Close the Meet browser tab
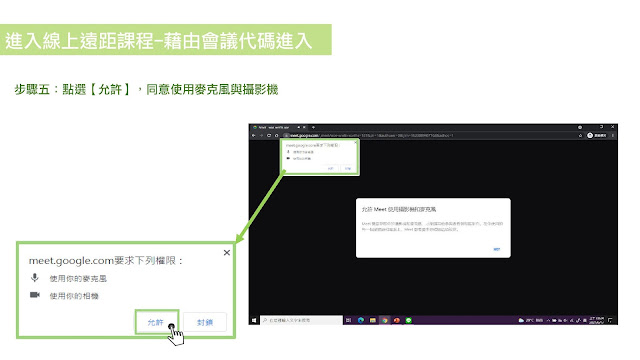Screen dimensions: 640x360 (304, 127)
